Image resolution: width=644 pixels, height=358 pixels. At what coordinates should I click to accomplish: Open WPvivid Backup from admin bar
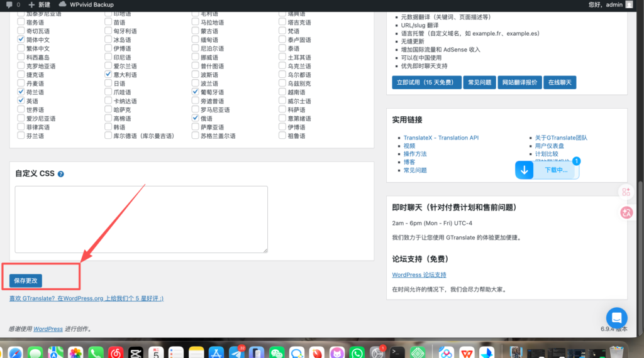86,4
